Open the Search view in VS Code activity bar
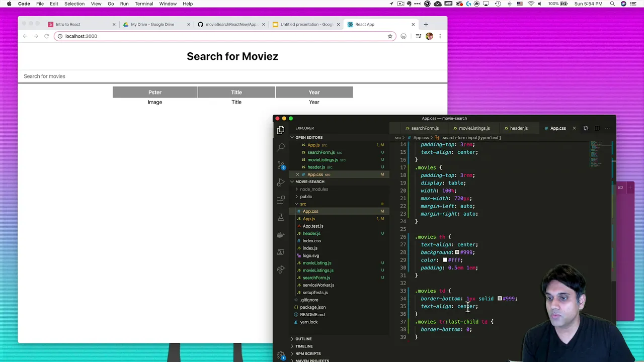Viewport: 644px width, 362px height. (281, 147)
